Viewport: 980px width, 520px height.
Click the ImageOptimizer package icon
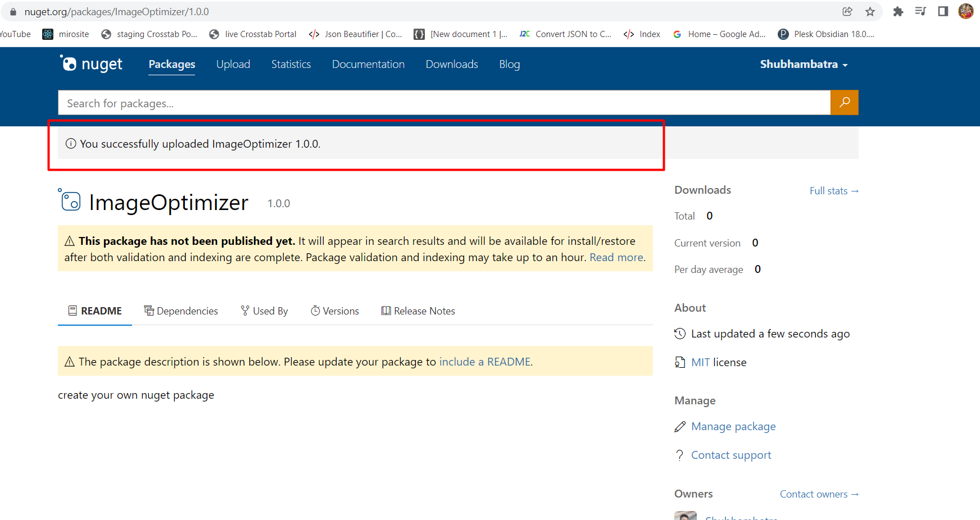click(x=70, y=200)
